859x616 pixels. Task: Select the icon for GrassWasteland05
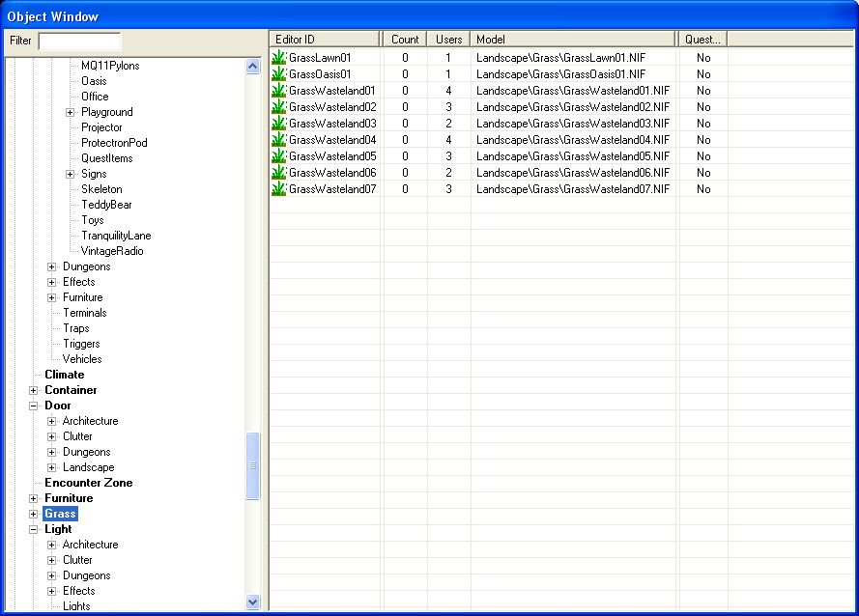[x=279, y=156]
